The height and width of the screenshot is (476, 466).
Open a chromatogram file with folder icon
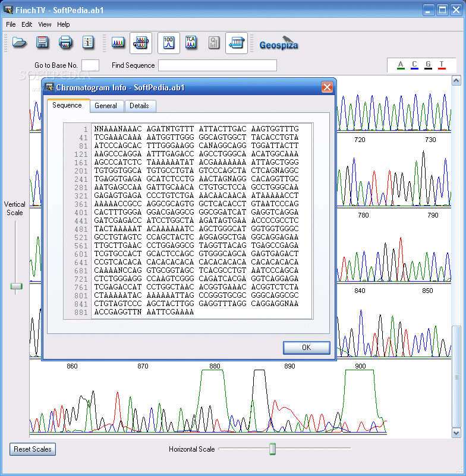(20, 43)
